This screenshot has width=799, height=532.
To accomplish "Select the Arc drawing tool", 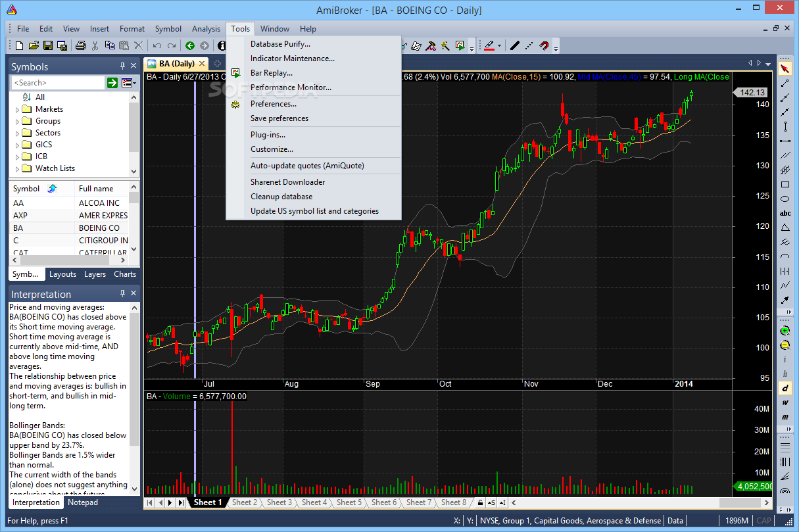I will [785, 256].
